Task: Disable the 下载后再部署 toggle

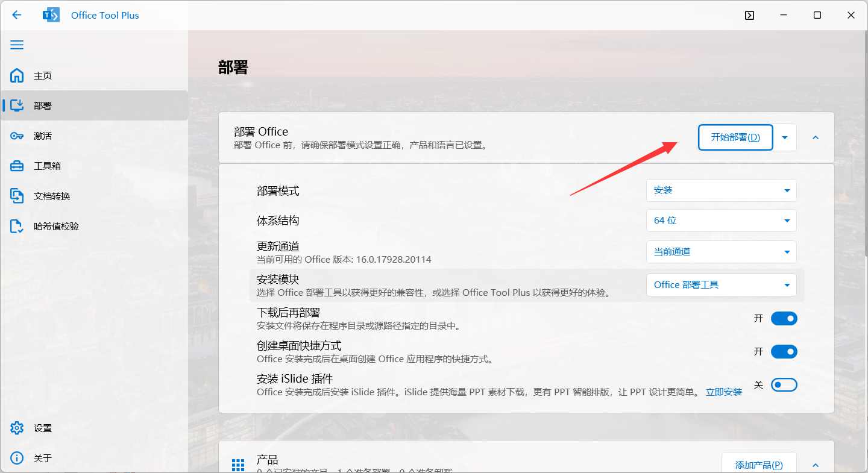Action: pos(784,318)
